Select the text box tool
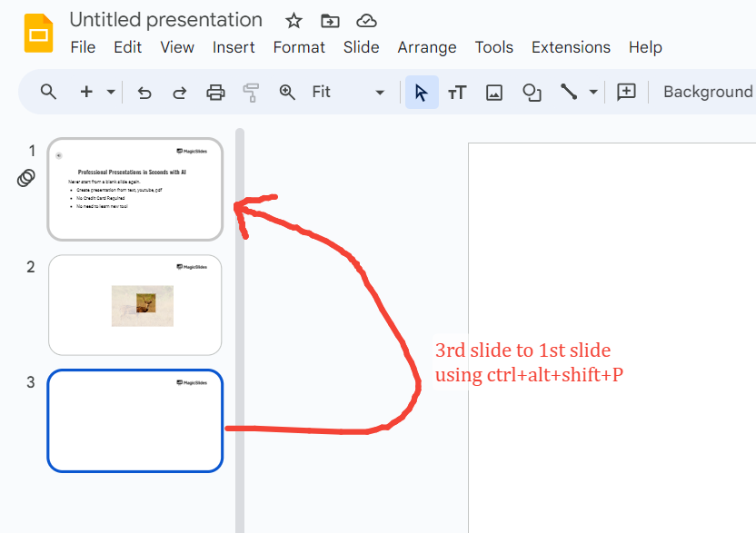The width and height of the screenshot is (756, 533). [x=457, y=92]
